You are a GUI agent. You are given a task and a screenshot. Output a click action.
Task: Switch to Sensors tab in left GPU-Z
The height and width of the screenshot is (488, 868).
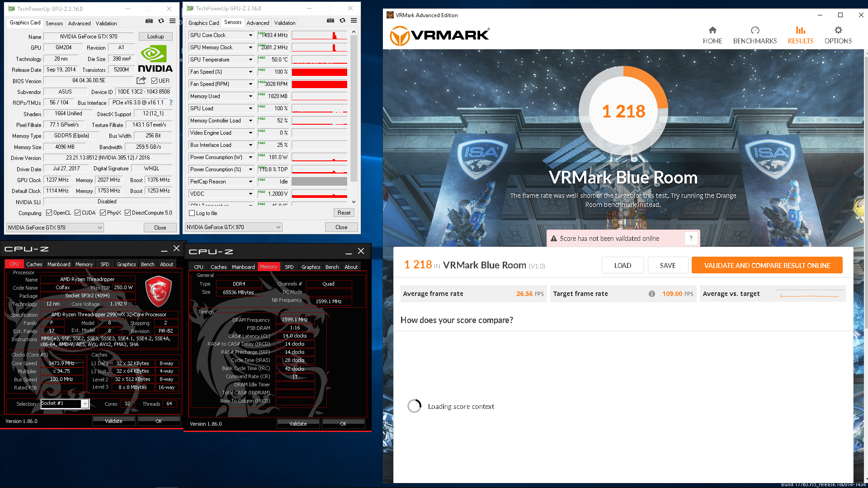click(x=54, y=23)
